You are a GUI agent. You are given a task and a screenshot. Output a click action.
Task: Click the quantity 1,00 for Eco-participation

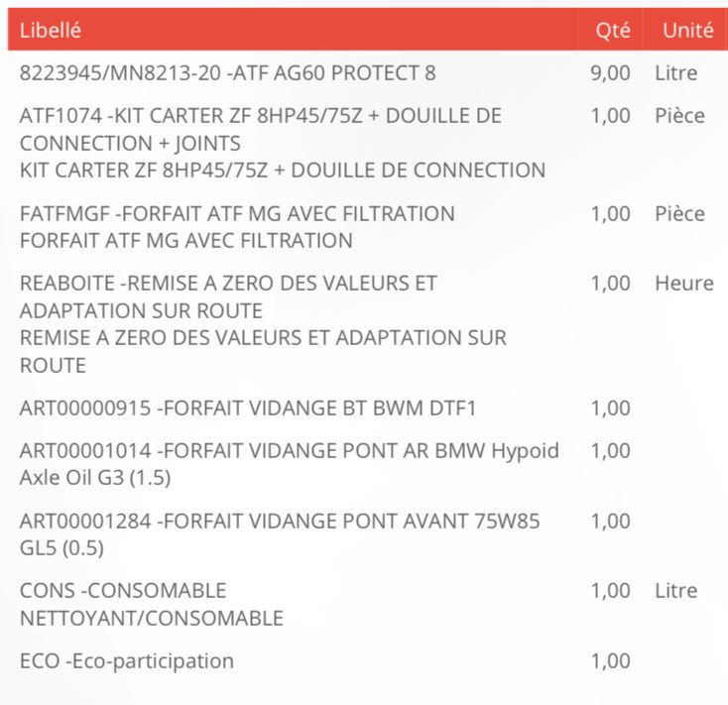point(610,661)
